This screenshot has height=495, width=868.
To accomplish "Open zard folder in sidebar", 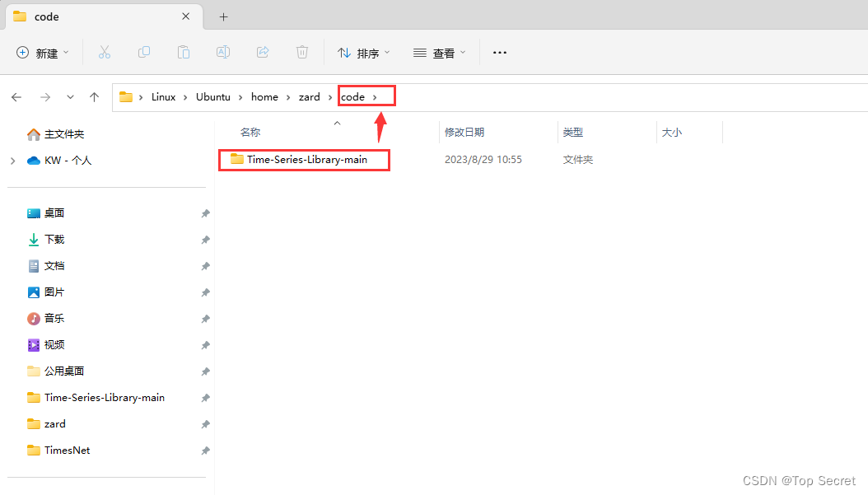I will point(46,424).
